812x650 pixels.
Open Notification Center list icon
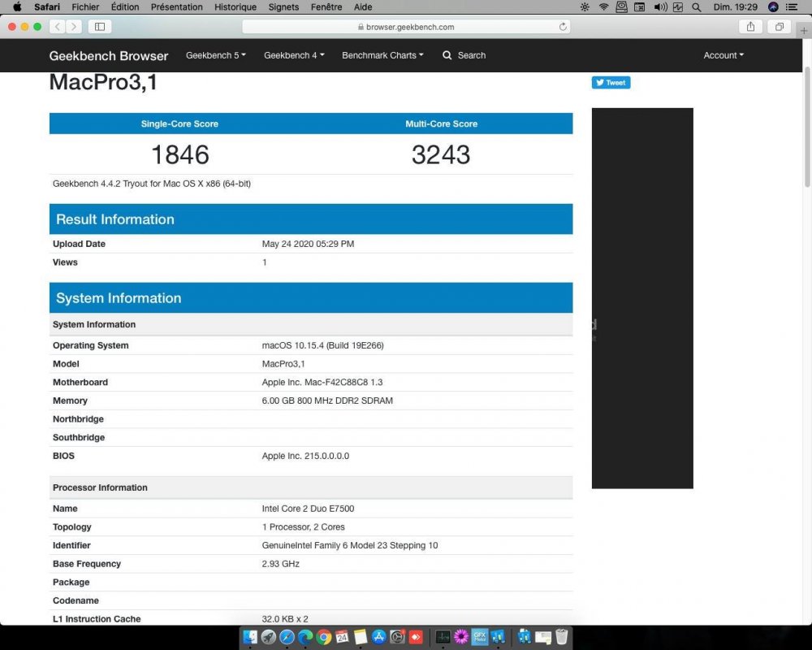792,6
